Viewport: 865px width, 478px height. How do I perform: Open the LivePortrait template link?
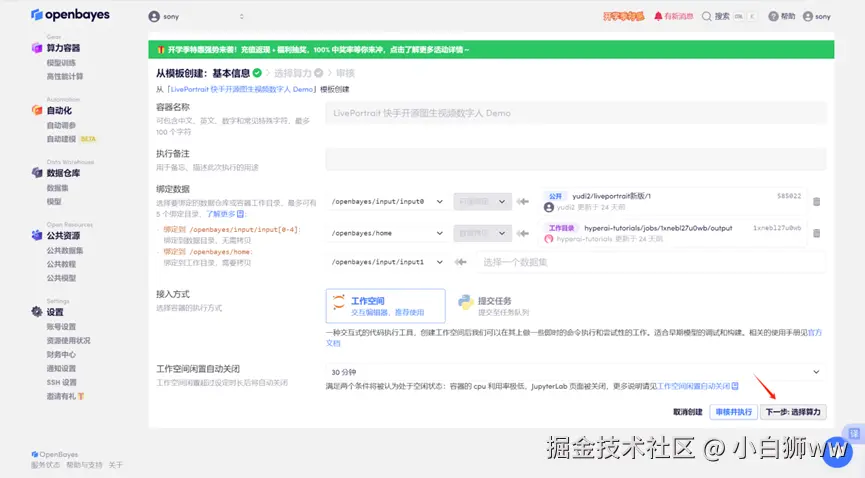pyautogui.click(x=242, y=89)
